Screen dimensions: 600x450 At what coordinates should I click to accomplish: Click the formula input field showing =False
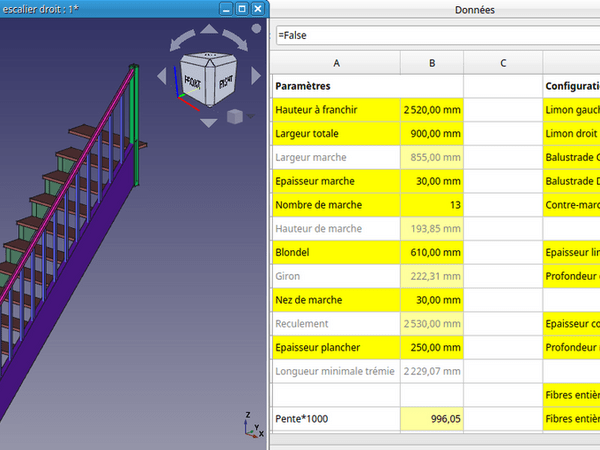click(x=435, y=35)
